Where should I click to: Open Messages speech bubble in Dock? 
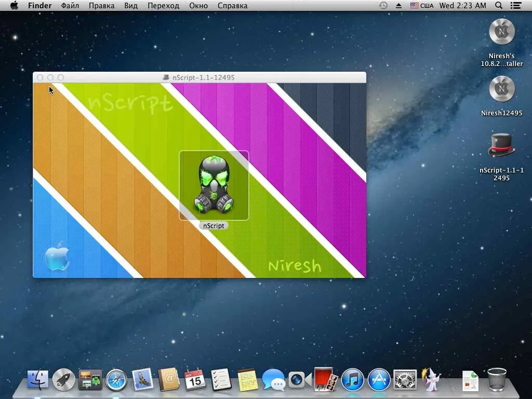(x=273, y=379)
